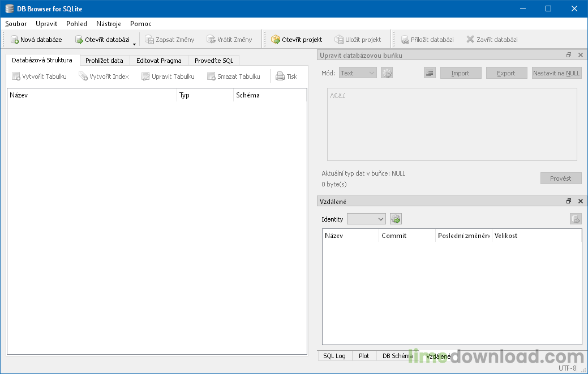Create a new database via Nová databáze icon
This screenshot has height=374, width=588.
click(13, 39)
